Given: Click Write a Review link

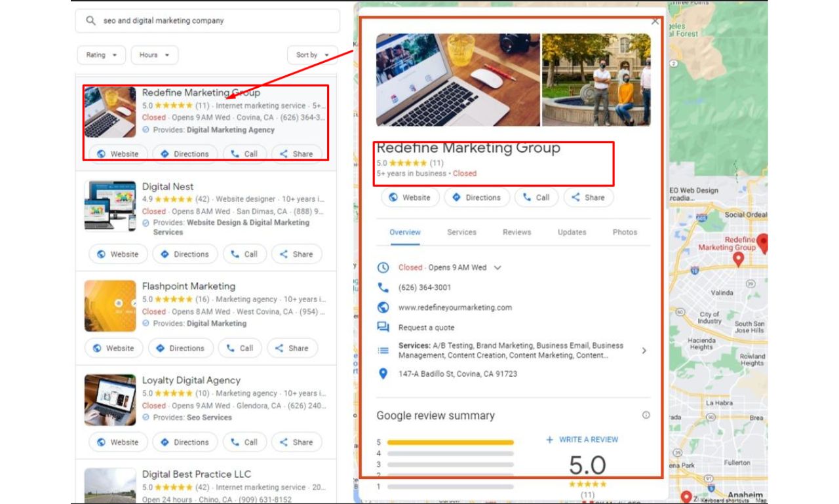Looking at the screenshot, I should pyautogui.click(x=582, y=440).
